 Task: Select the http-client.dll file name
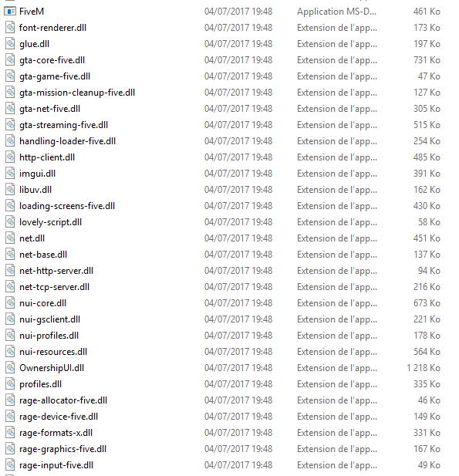47,157
